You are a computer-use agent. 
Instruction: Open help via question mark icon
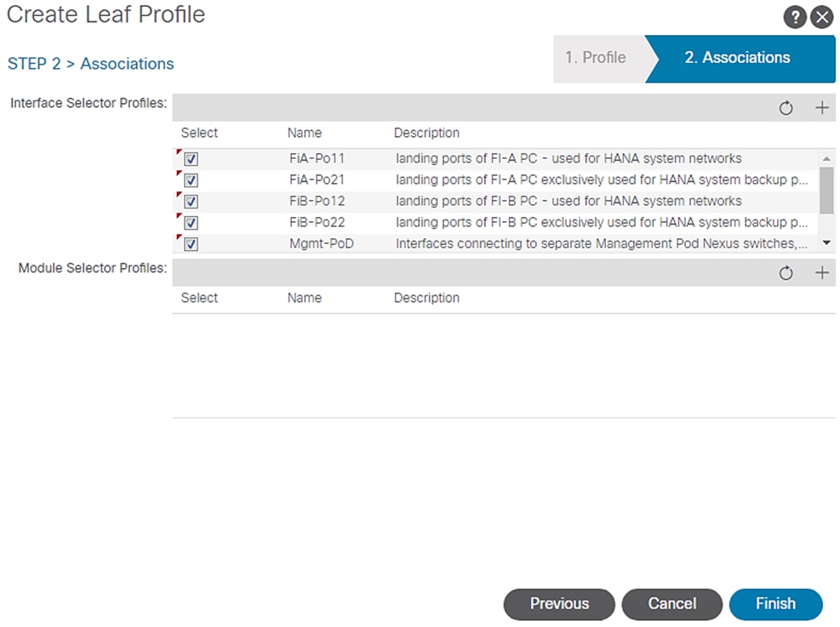[794, 17]
